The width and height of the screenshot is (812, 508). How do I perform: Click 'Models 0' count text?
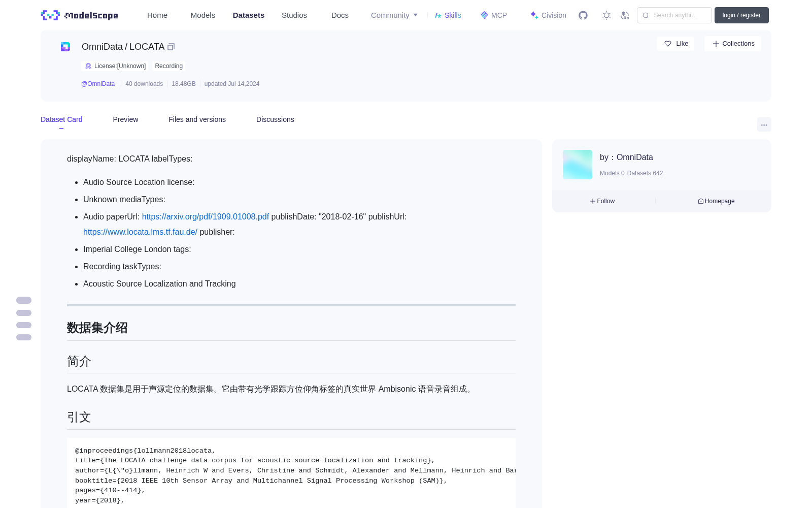coord(612,173)
